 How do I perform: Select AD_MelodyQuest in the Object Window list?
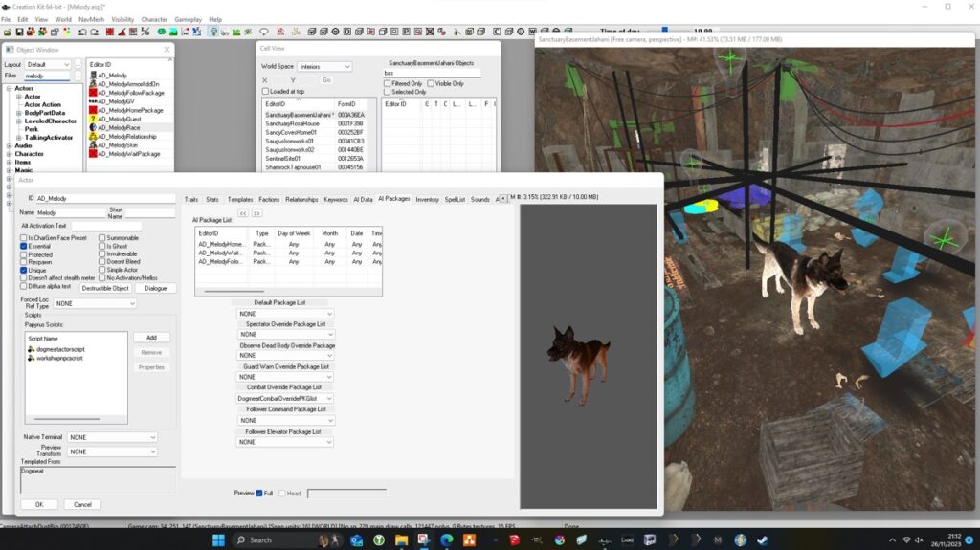(x=119, y=119)
